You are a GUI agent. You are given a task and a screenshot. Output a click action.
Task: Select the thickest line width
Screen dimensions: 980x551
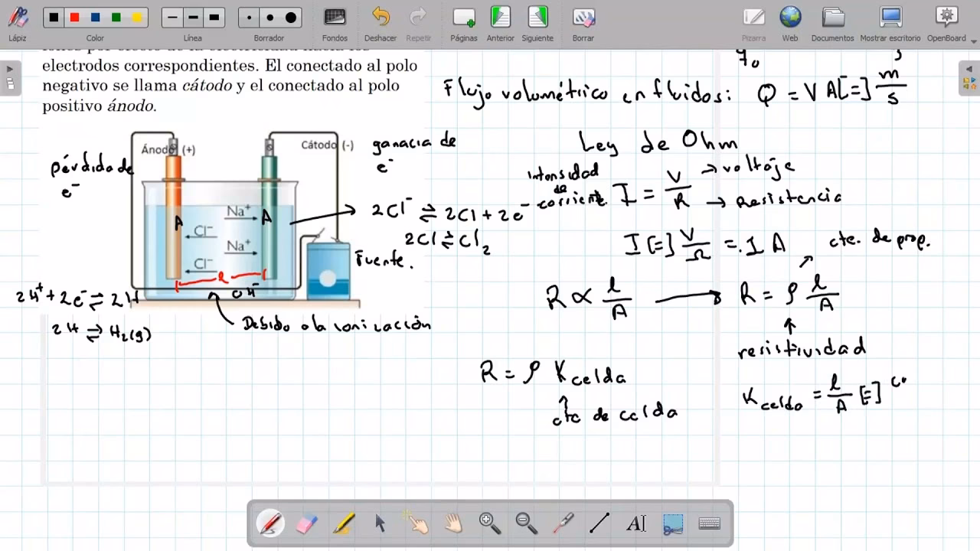point(214,18)
